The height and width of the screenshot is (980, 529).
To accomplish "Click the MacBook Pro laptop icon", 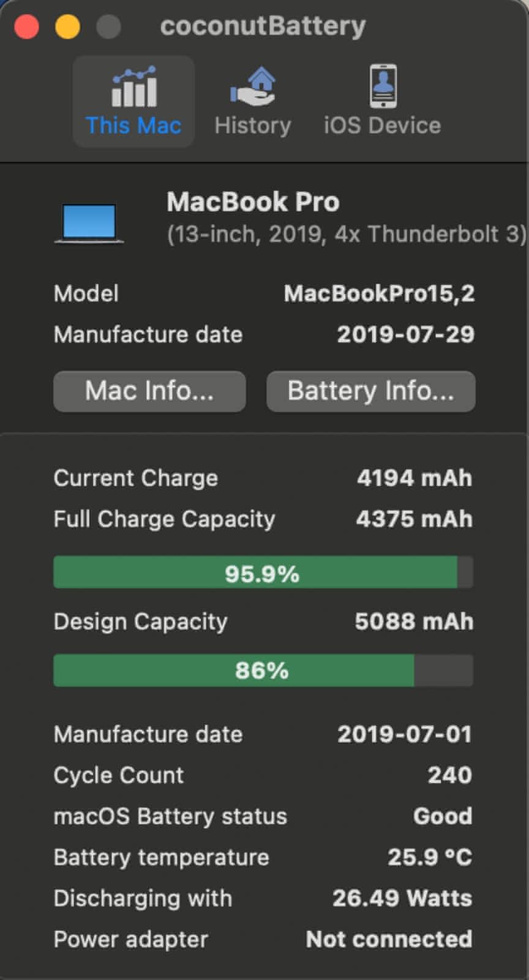I will [x=89, y=223].
